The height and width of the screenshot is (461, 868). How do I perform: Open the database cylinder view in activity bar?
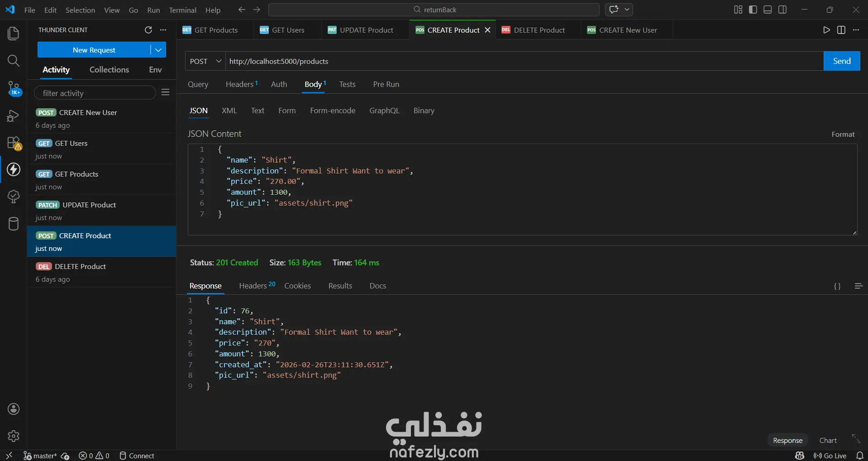click(x=14, y=224)
